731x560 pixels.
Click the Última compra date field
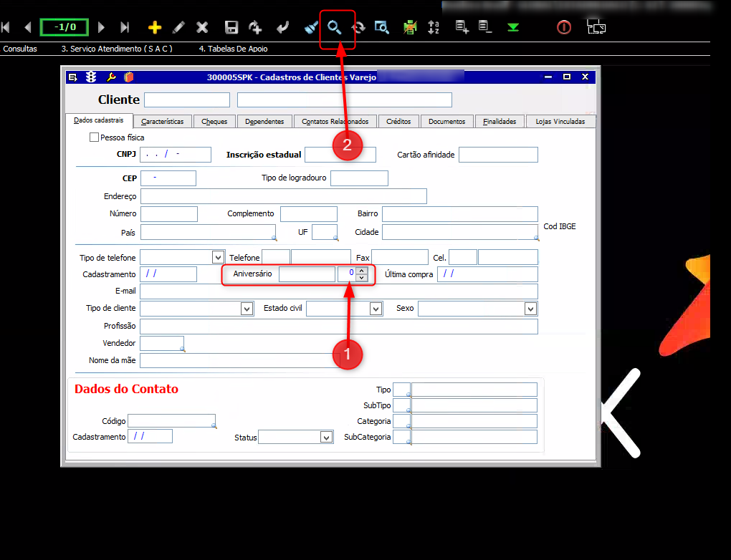click(x=487, y=274)
